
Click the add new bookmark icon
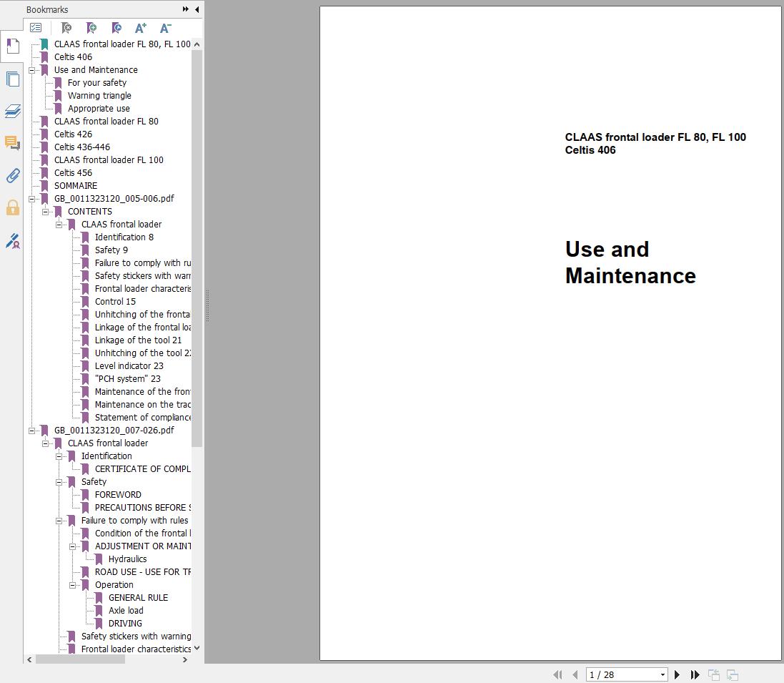click(x=91, y=28)
